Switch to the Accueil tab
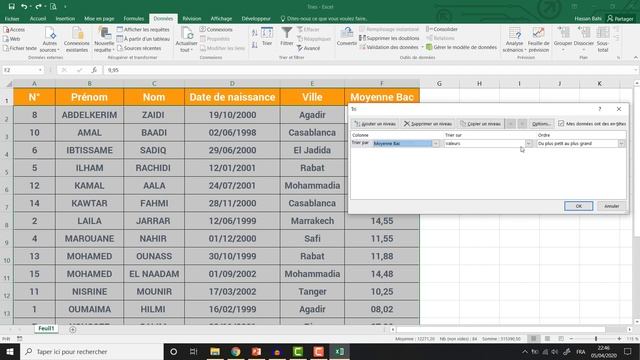The width and height of the screenshot is (640, 360). pos(38,19)
